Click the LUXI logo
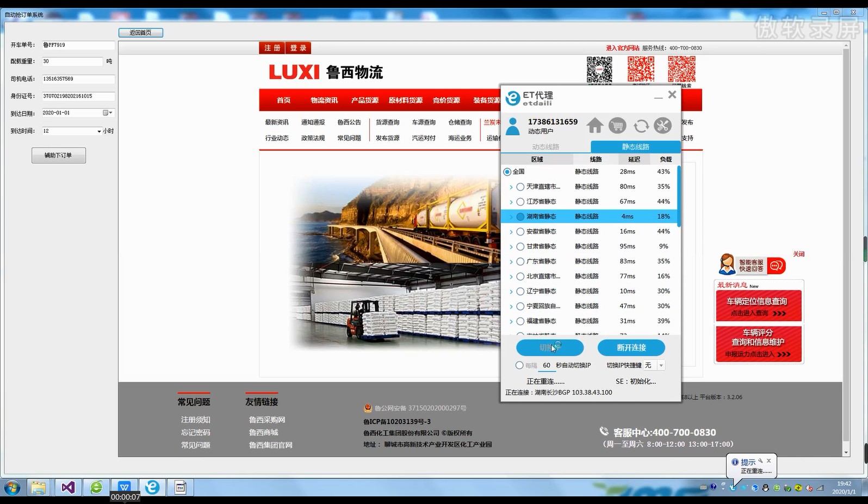This screenshot has width=868, height=504. 294,72
